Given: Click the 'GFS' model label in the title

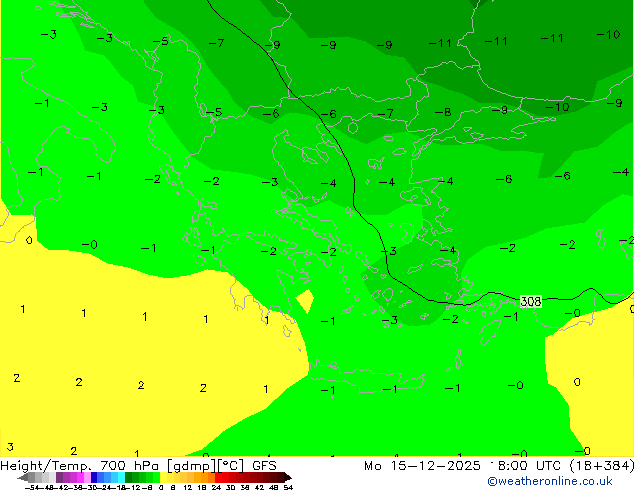Looking at the screenshot, I should (264, 465).
